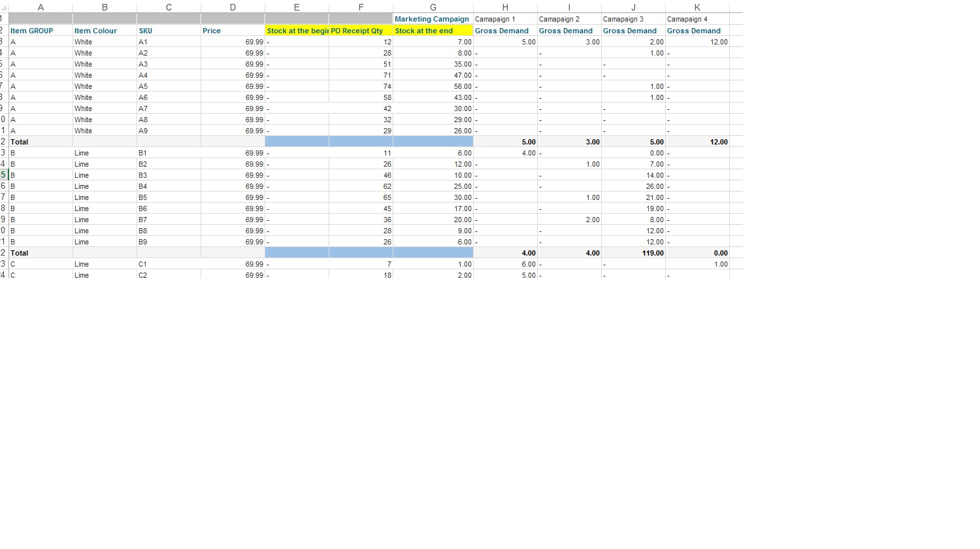Click yellow 'Stock at the end' header
Screen dimensions: 980x549
tap(433, 31)
